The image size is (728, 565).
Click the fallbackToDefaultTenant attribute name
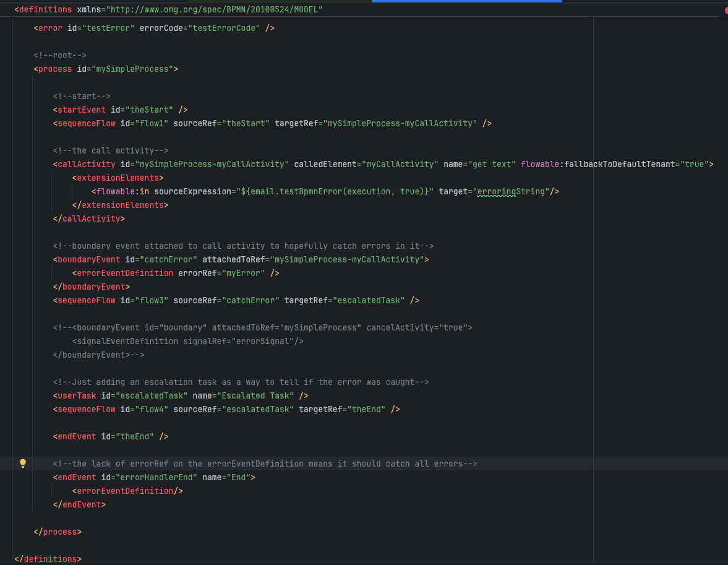coord(622,165)
